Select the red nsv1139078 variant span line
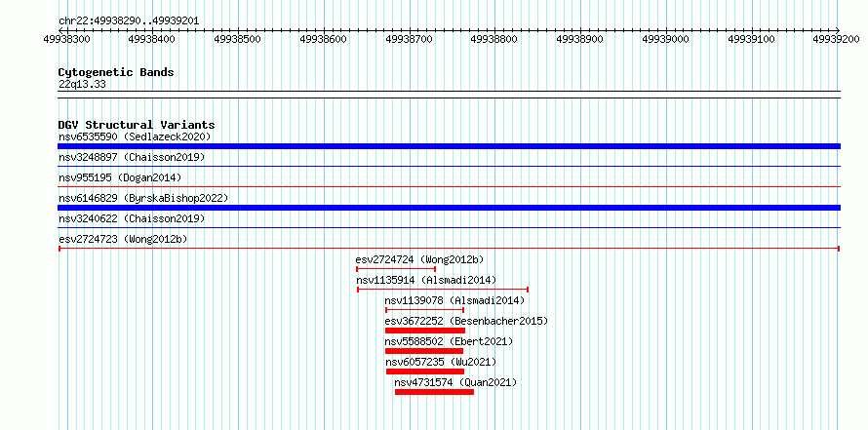Image resolution: width=868 pixels, height=430 pixels. click(x=424, y=310)
